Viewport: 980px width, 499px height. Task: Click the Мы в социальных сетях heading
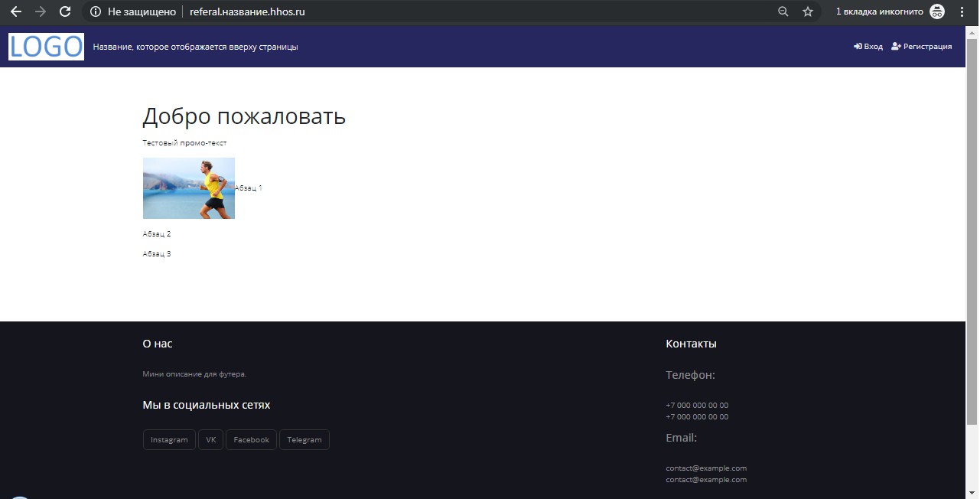[x=207, y=405]
